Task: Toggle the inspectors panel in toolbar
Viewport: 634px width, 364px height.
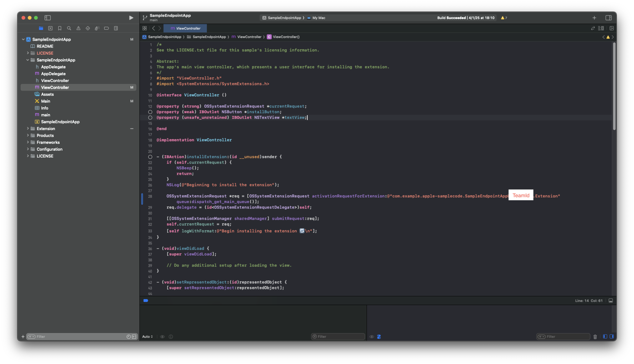Action: point(609,18)
